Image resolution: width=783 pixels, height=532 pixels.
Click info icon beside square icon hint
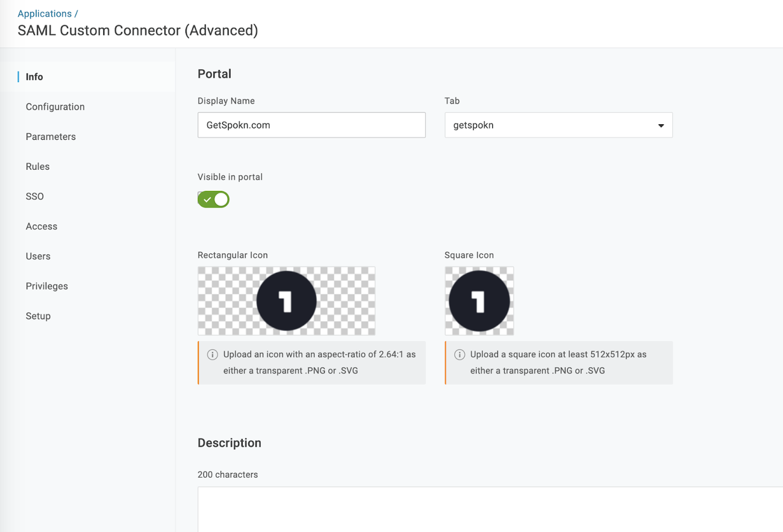(459, 354)
